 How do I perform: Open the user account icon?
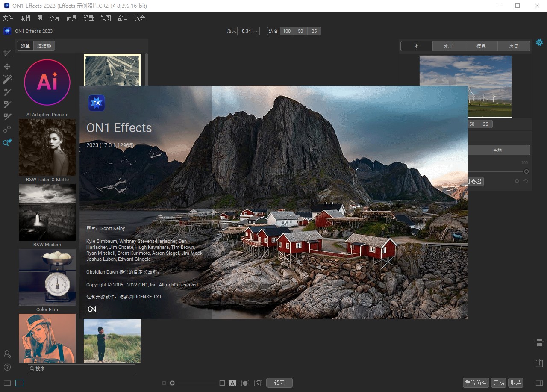[x=7, y=354]
